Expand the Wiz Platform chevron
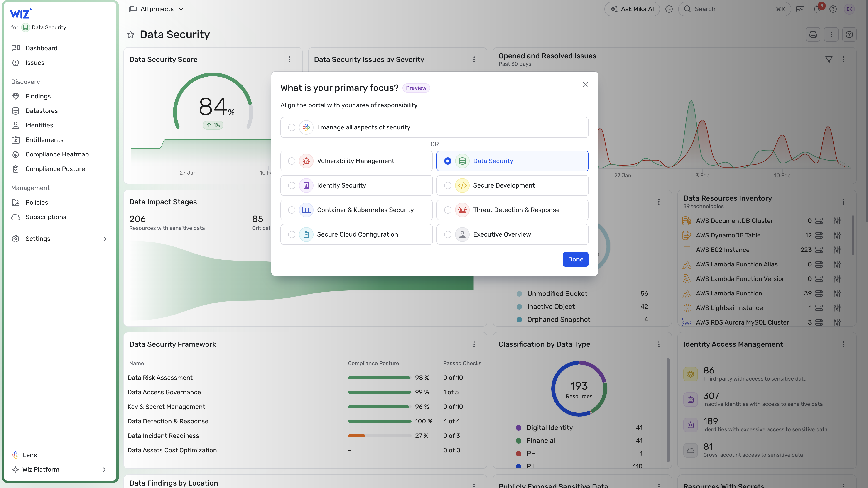 tap(104, 469)
